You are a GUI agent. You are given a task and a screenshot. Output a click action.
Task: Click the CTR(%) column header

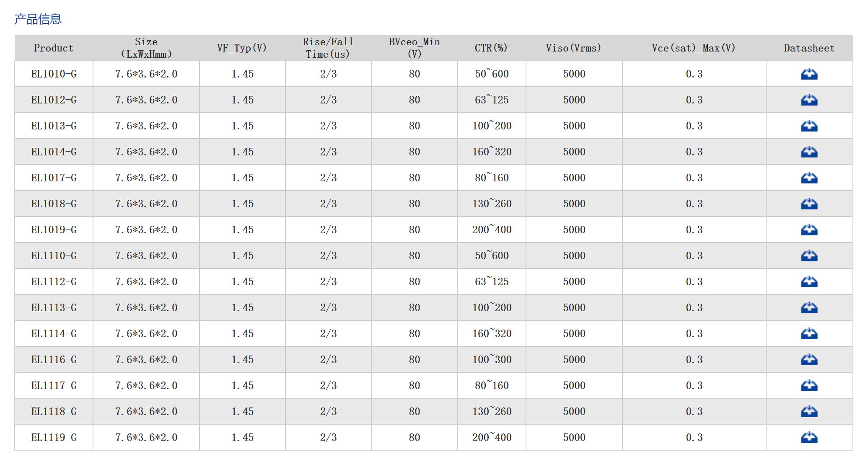click(491, 48)
